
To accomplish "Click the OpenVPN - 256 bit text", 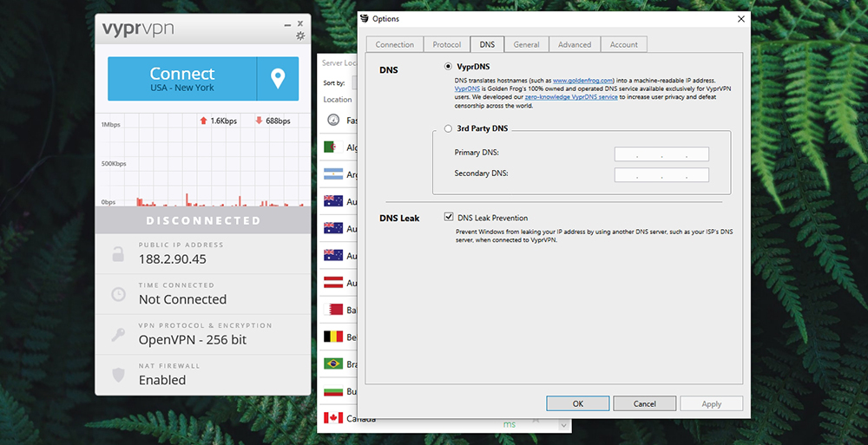I will tap(193, 340).
